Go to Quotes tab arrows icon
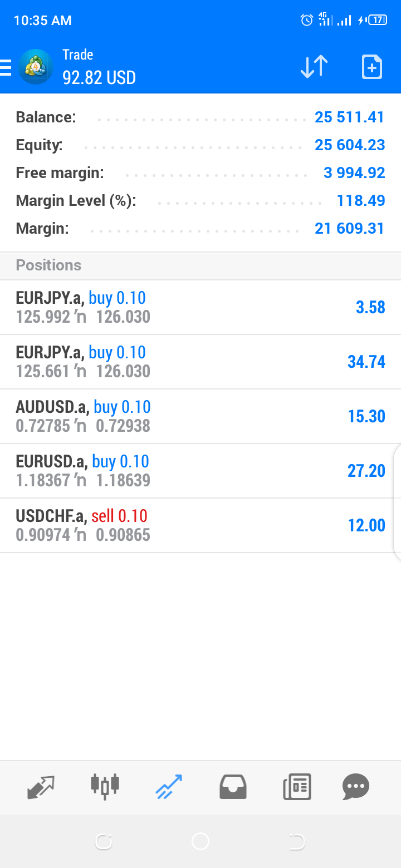Screen dimensions: 401x868 click(x=41, y=787)
